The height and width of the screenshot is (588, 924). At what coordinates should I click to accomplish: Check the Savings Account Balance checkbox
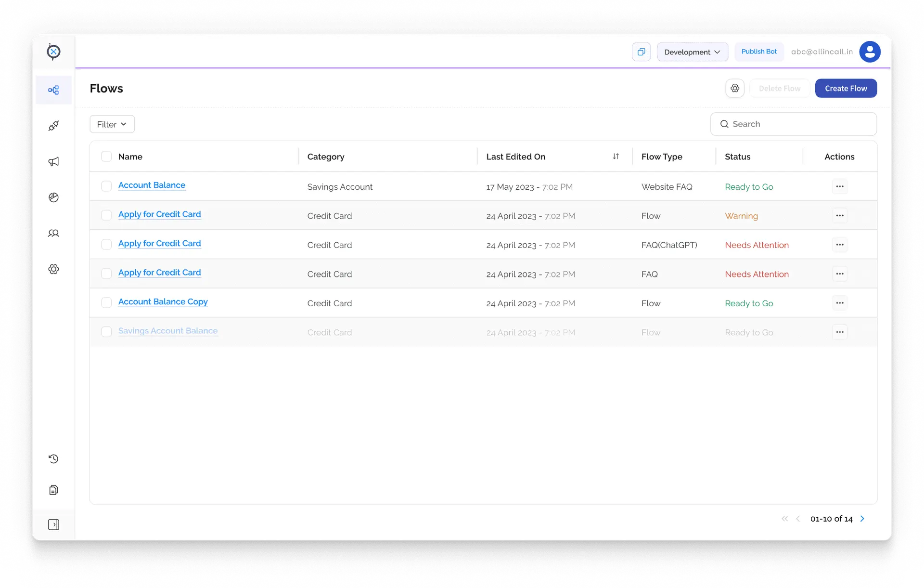pos(106,332)
